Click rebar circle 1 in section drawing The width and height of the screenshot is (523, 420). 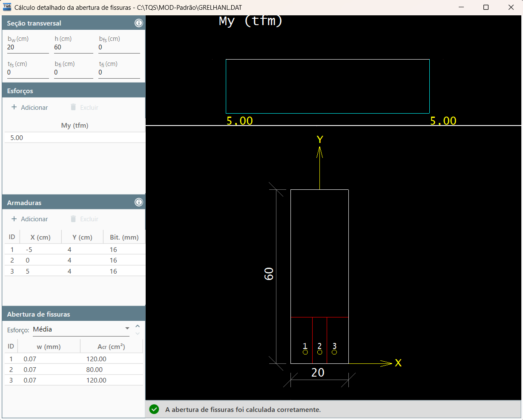point(305,352)
